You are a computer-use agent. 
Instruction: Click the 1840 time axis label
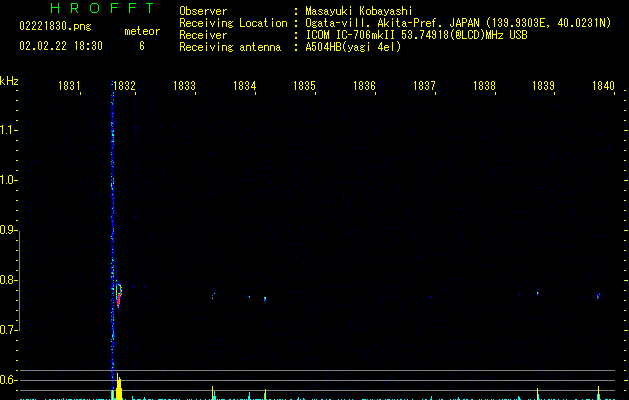pyautogui.click(x=603, y=86)
